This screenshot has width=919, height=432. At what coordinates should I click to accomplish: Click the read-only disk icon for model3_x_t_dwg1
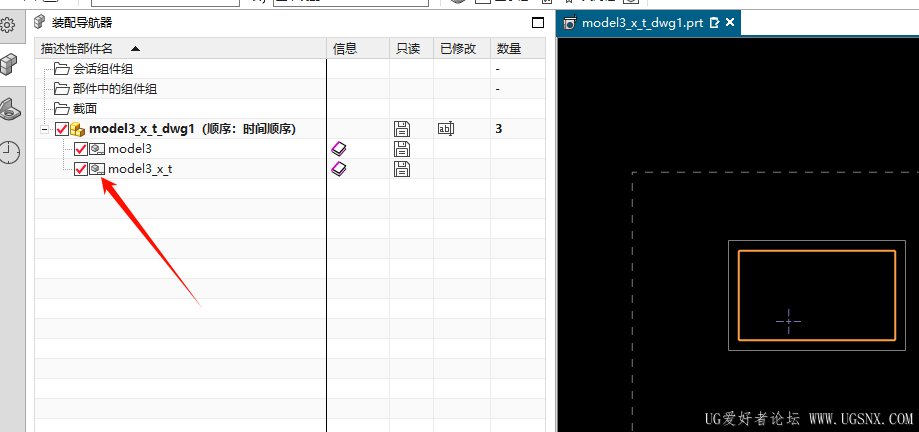(x=403, y=129)
